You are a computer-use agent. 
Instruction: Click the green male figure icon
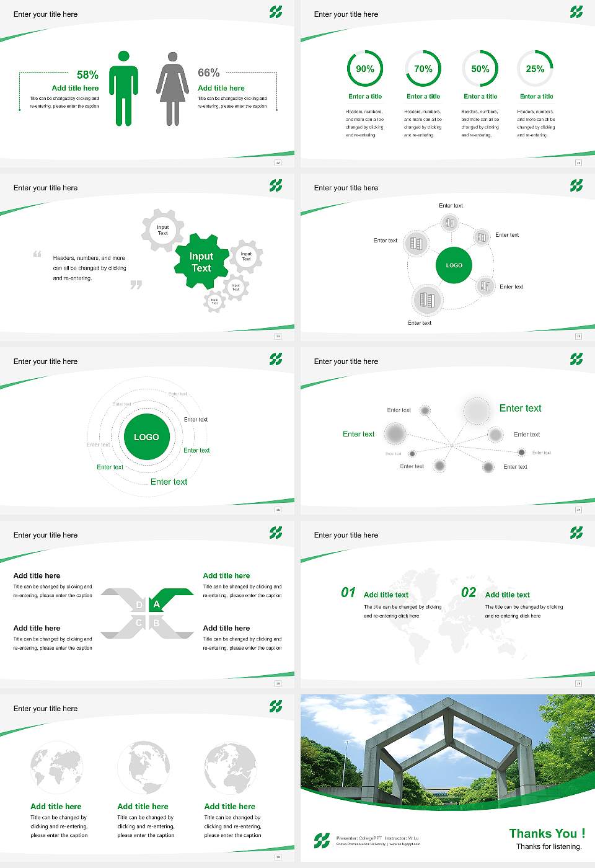pos(123,89)
